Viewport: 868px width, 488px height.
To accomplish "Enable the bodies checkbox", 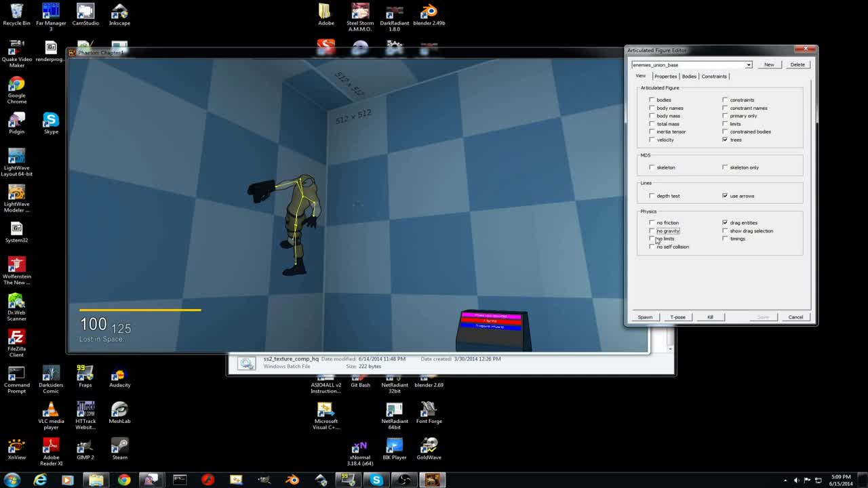I will [652, 100].
